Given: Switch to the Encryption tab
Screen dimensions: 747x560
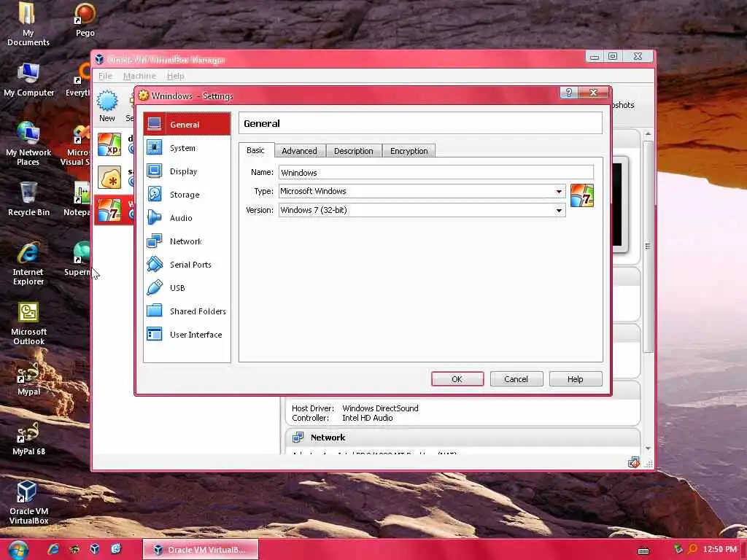Looking at the screenshot, I should click(409, 150).
